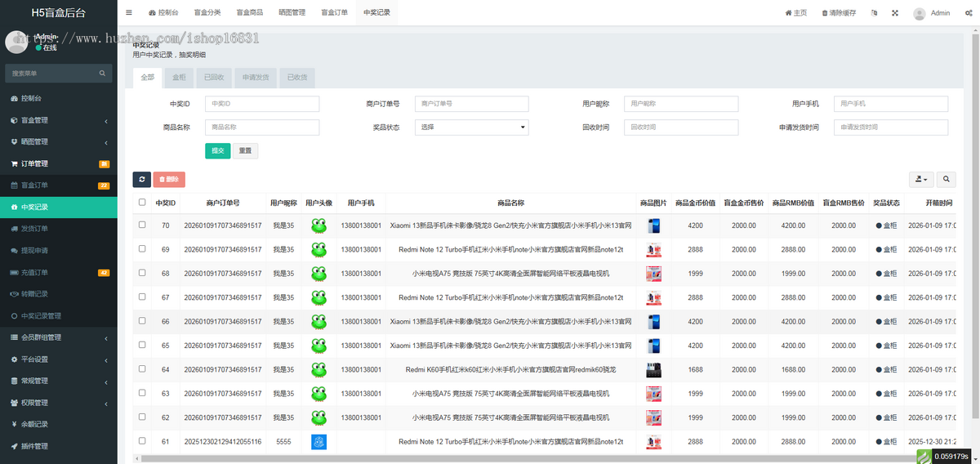Open 控制台 in the left sidebar
Screen dimensions: 980x464
[59, 98]
